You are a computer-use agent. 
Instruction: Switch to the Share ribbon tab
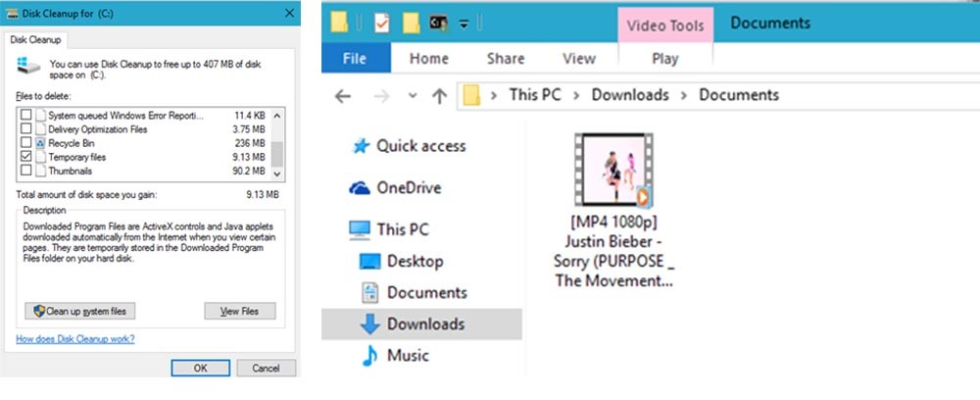point(505,59)
